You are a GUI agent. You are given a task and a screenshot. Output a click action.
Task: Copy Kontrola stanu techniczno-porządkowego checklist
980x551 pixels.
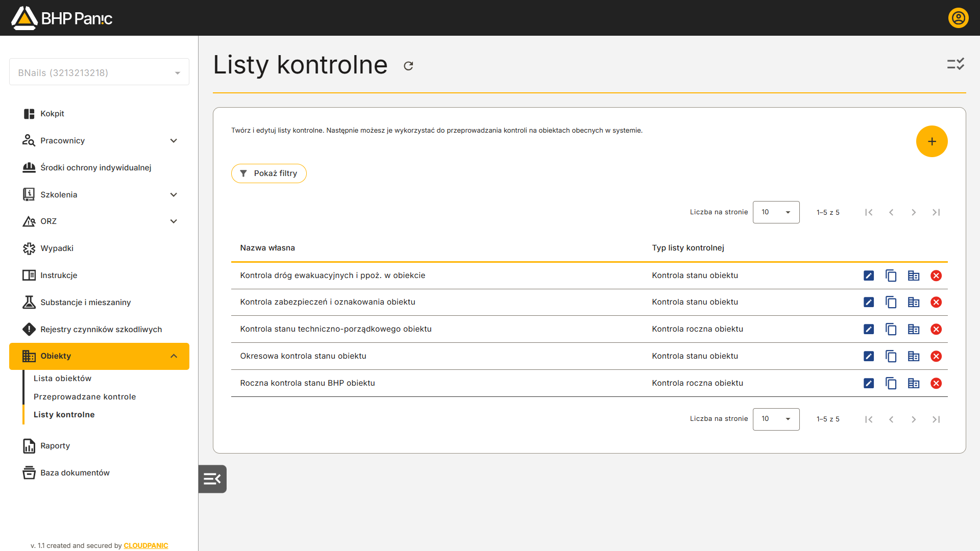[891, 329]
